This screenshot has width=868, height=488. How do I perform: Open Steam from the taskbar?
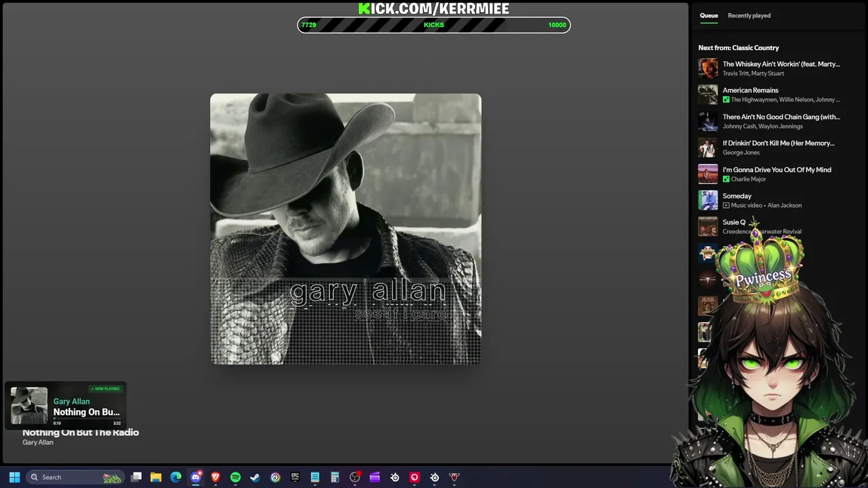(255, 477)
